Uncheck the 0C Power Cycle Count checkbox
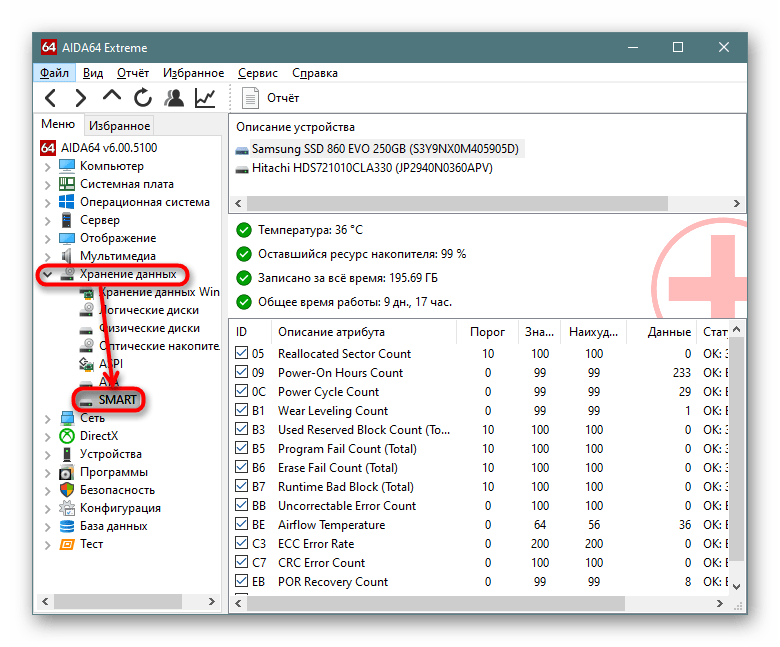The width and height of the screenshot is (780, 647). coord(241,391)
